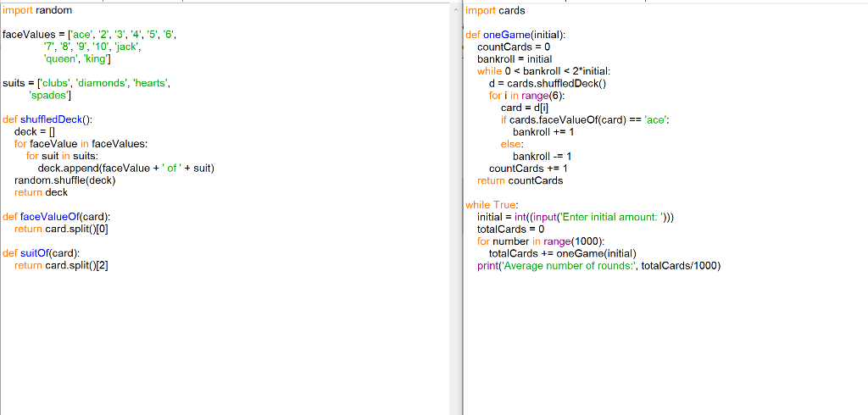The width and height of the screenshot is (868, 415).
Task: Click the 'return countCards' line
Action: pos(520,181)
